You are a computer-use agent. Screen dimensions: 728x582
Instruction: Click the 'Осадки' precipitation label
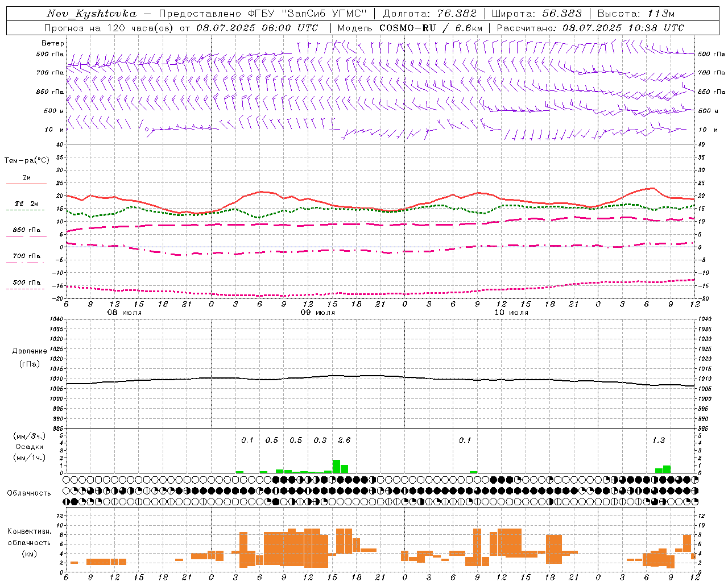tap(30, 447)
